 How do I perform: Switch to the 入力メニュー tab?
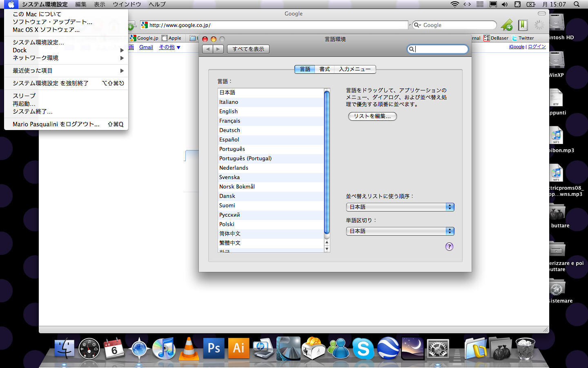[x=354, y=69]
